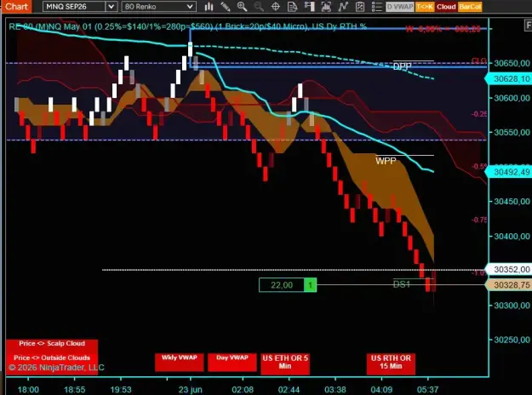Click the 30328,75 current price marker
Screen dimensions: 532x395
(x=508, y=285)
